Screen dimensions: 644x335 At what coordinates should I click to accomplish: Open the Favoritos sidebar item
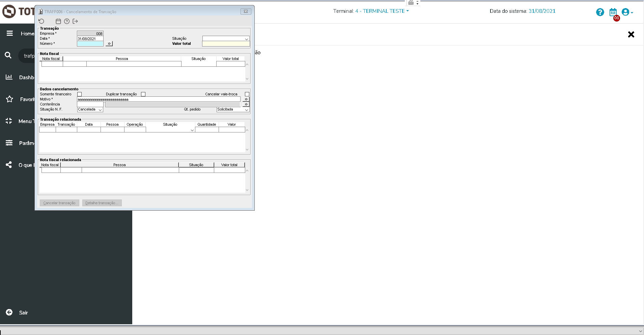[x=27, y=99]
